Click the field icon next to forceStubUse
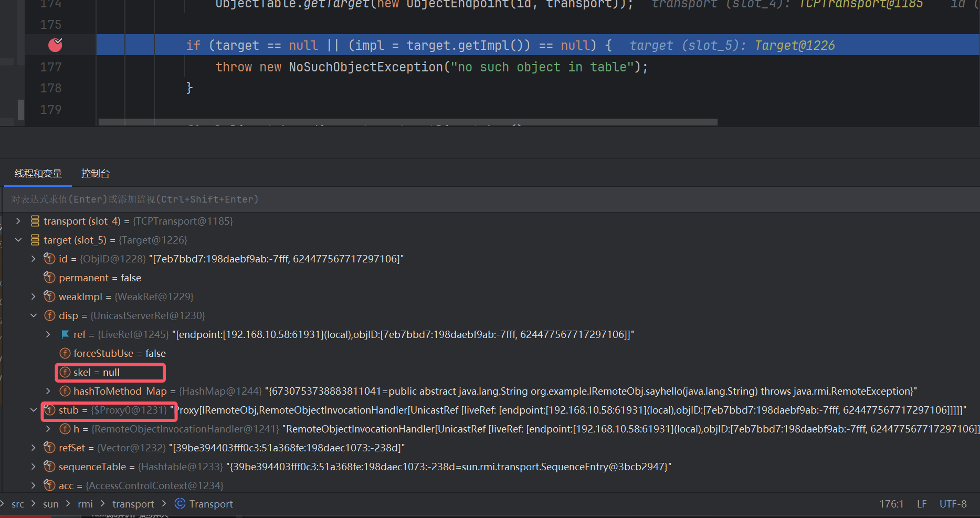Screen dimensions: 980x518 coord(65,353)
